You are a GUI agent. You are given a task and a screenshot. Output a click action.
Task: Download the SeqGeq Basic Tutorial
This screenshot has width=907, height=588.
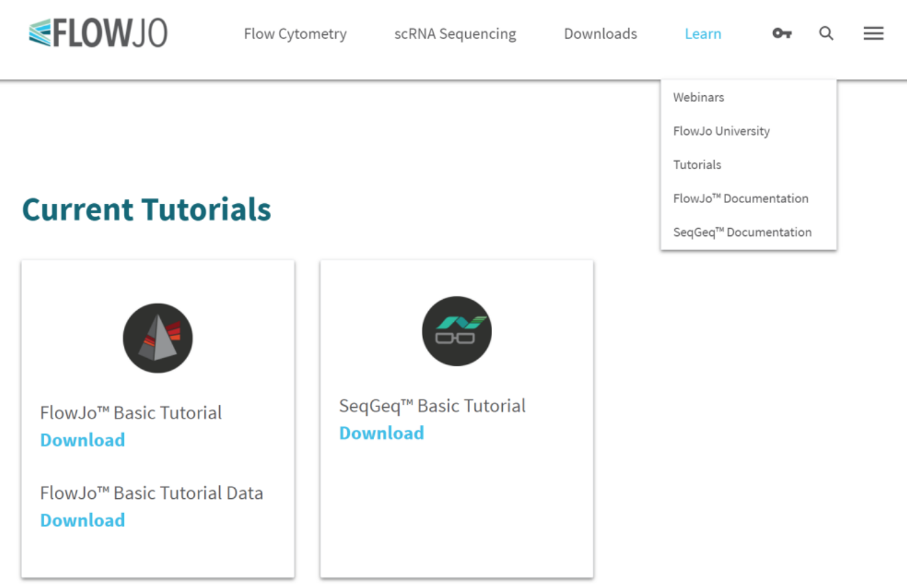click(x=381, y=433)
